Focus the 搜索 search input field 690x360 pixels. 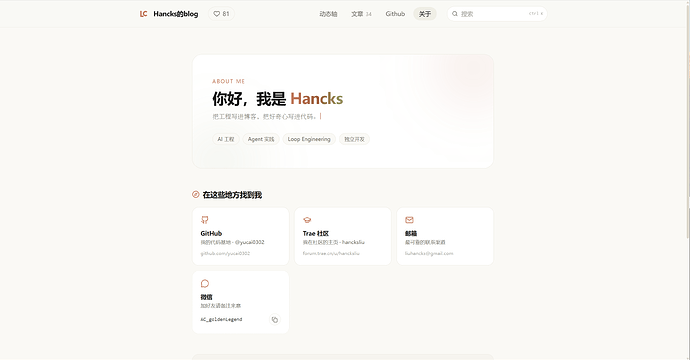tap(497, 14)
